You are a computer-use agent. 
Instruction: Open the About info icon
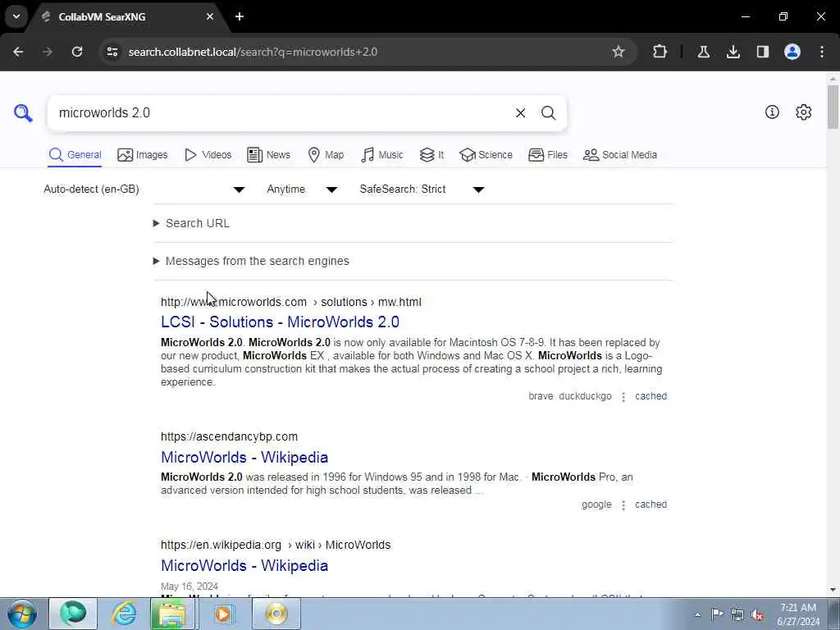tap(772, 112)
